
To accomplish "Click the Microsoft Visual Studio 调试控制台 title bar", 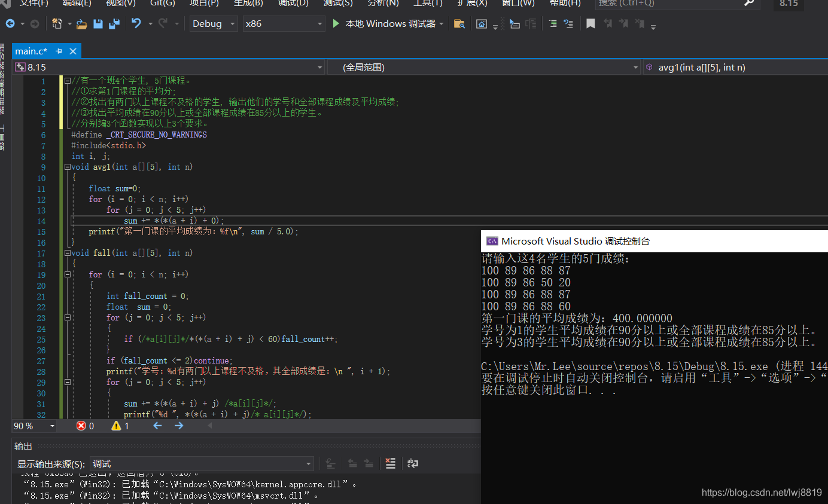I will pyautogui.click(x=655, y=242).
